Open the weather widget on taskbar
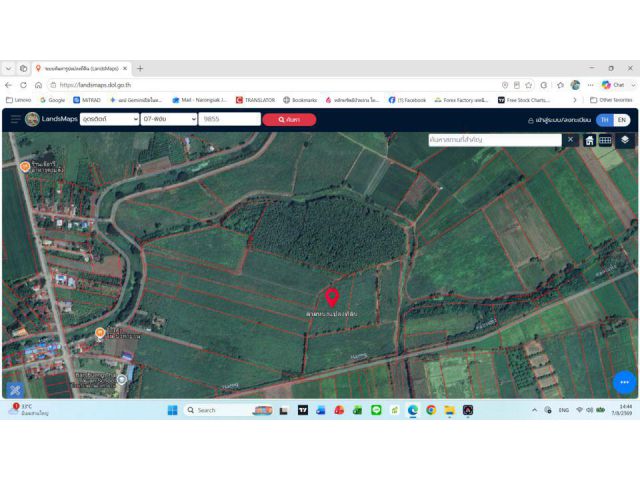Image resolution: width=640 pixels, height=480 pixels. 29,409
